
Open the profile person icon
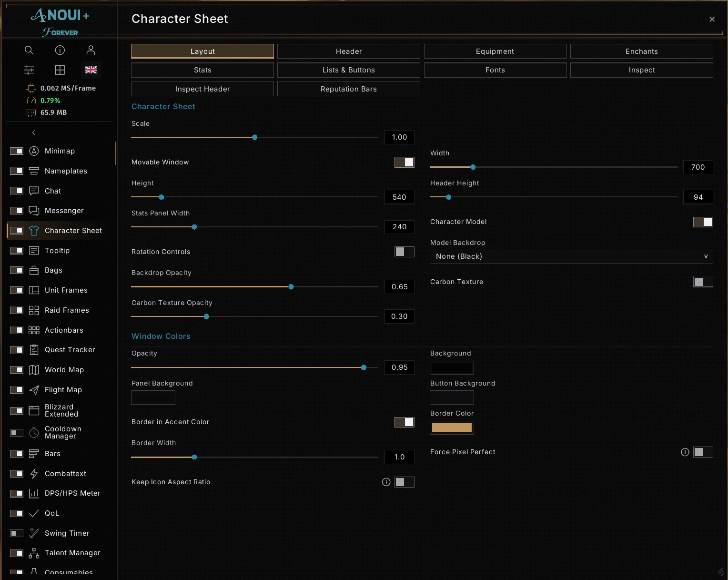pyautogui.click(x=91, y=50)
